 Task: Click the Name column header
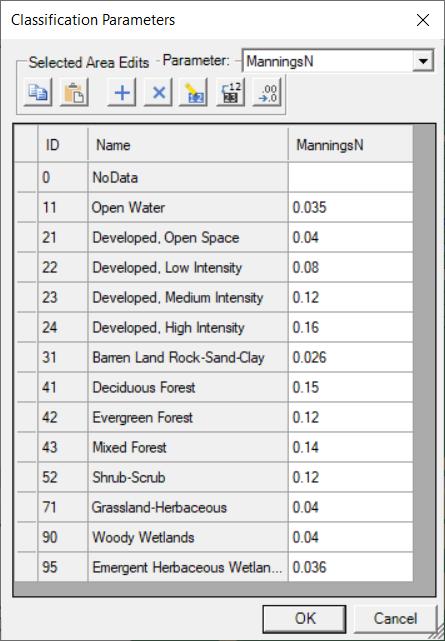(188, 144)
